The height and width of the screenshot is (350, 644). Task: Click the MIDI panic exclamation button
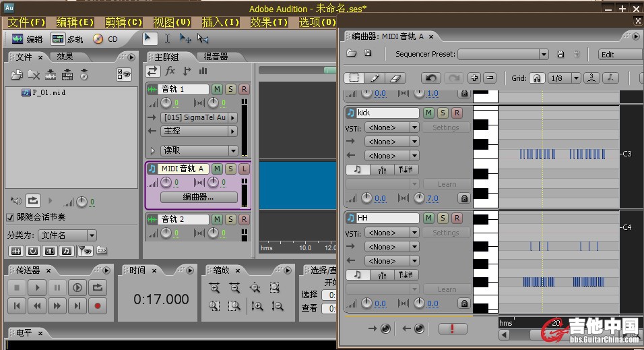point(453,328)
